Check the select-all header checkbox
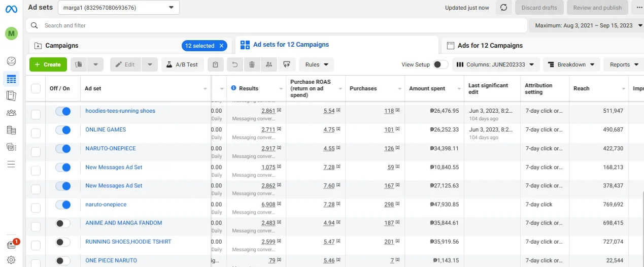This screenshot has width=644, height=267. 36,88
